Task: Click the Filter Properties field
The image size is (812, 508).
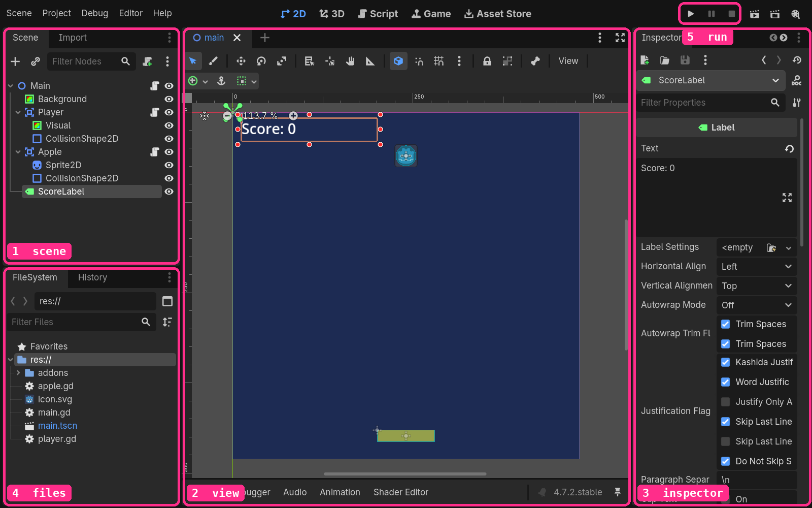Action: tap(710, 103)
